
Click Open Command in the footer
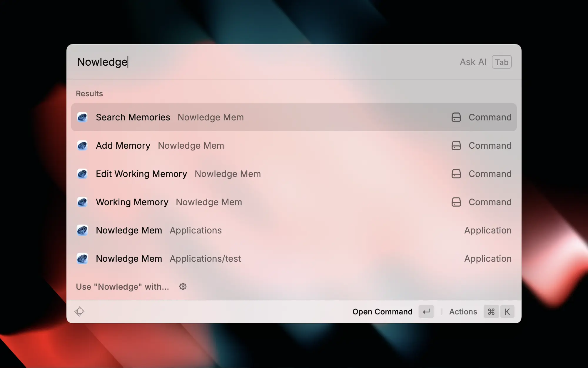[x=382, y=311]
